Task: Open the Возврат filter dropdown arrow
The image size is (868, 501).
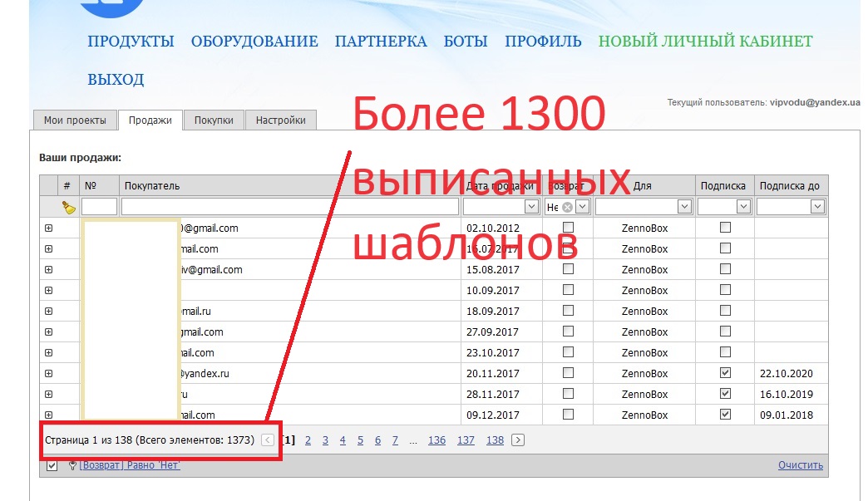Action: (582, 207)
